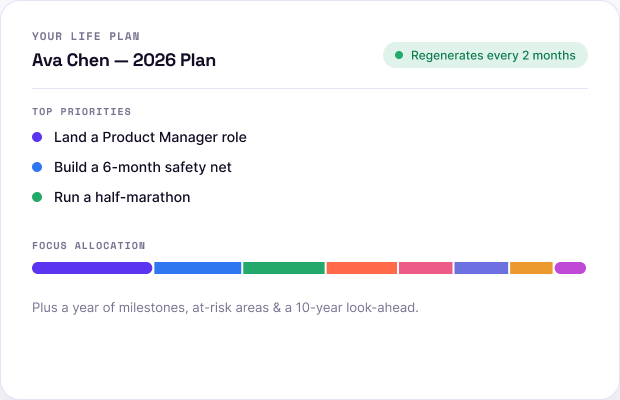Select the orange-red focus allocation segment
The image size is (620, 400).
coord(362,268)
